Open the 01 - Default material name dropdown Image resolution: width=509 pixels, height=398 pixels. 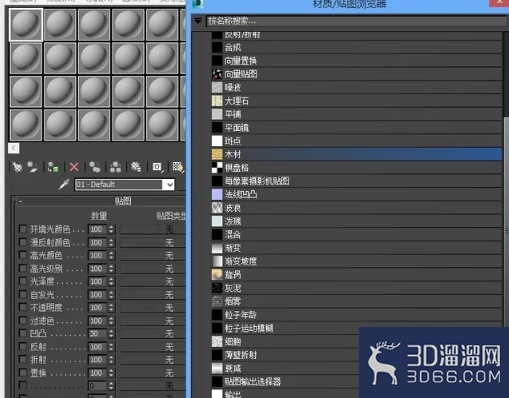click(x=169, y=184)
